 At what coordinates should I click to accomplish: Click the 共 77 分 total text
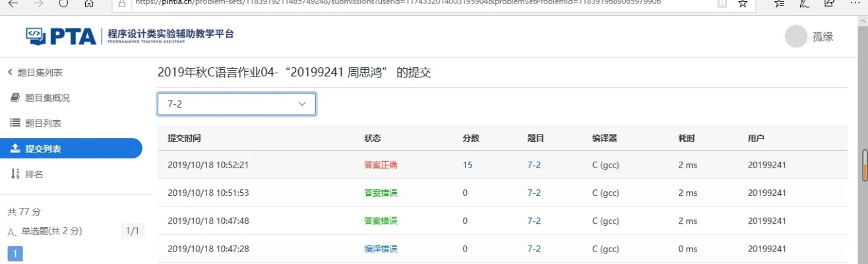tap(24, 212)
